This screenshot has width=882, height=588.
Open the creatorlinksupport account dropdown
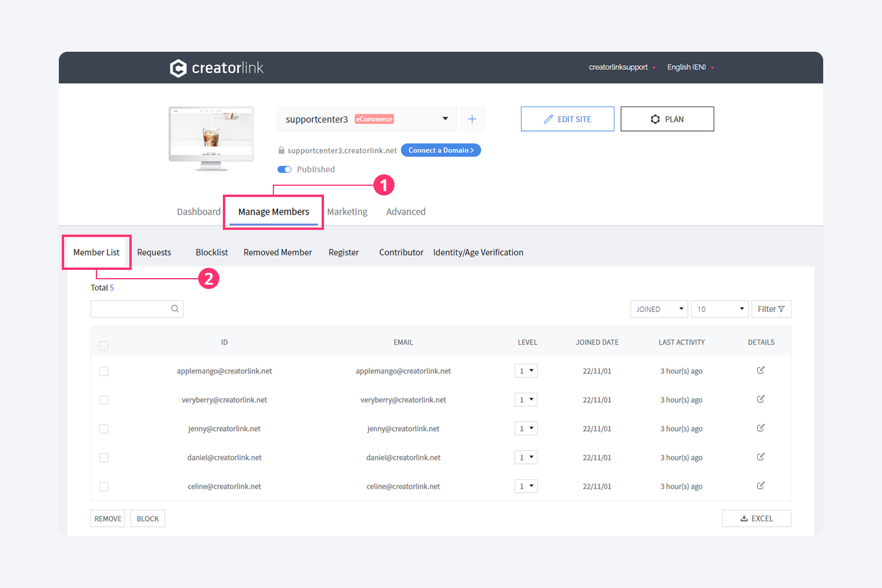622,67
